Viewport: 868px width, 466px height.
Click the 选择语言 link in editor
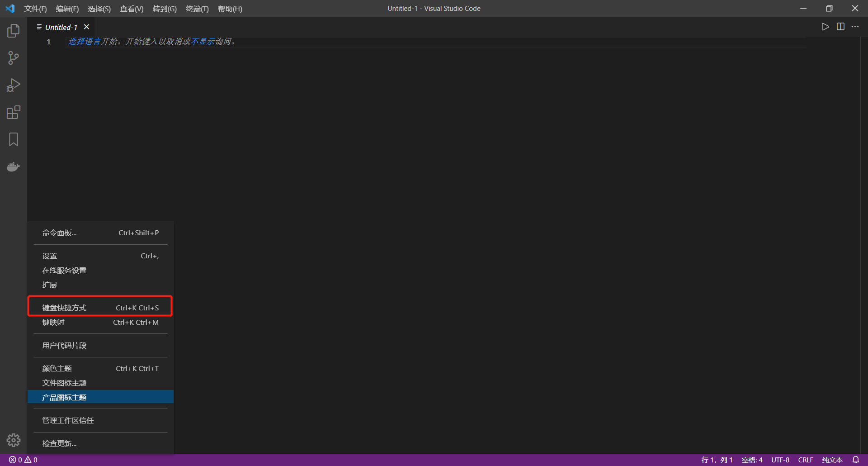tap(84, 42)
